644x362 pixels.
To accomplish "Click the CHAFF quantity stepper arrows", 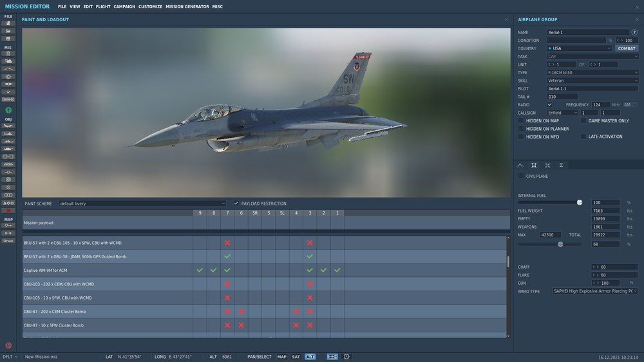I will tap(596, 267).
